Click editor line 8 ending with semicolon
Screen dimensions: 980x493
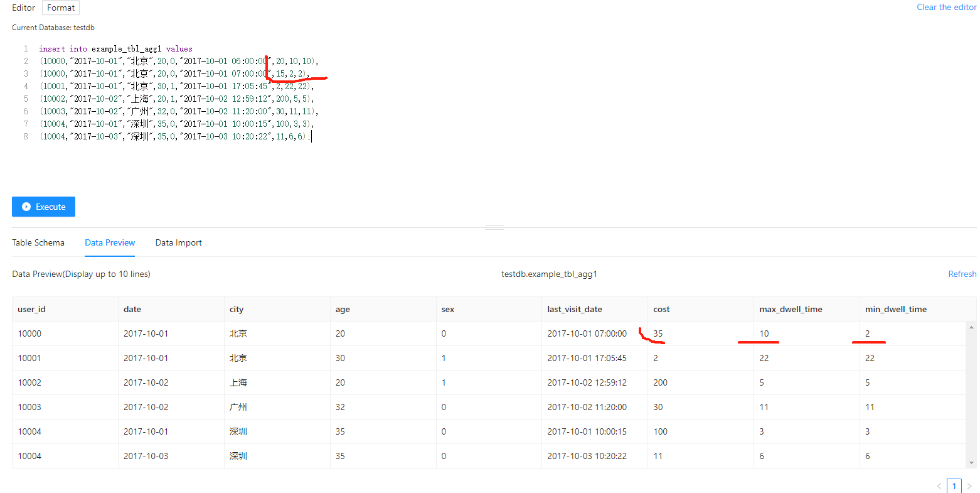pyautogui.click(x=174, y=136)
